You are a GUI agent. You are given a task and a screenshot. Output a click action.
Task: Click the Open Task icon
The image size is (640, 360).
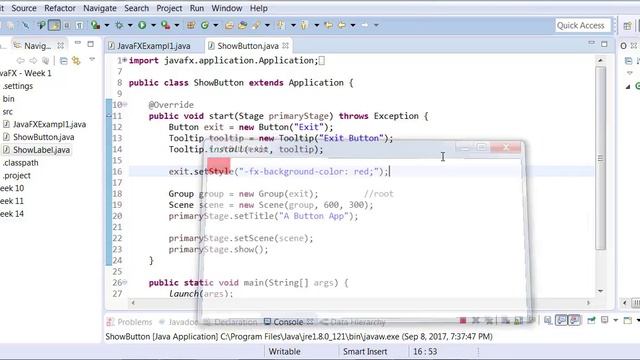click(242, 25)
